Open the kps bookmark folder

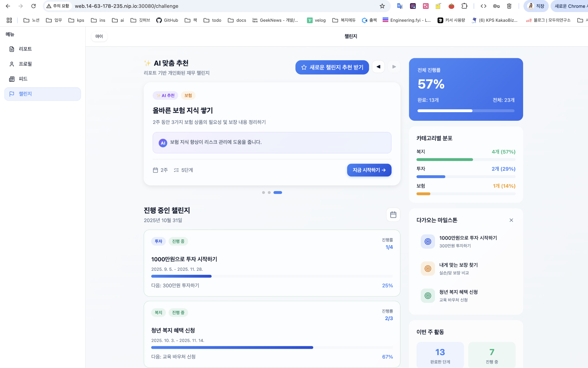[x=76, y=20]
